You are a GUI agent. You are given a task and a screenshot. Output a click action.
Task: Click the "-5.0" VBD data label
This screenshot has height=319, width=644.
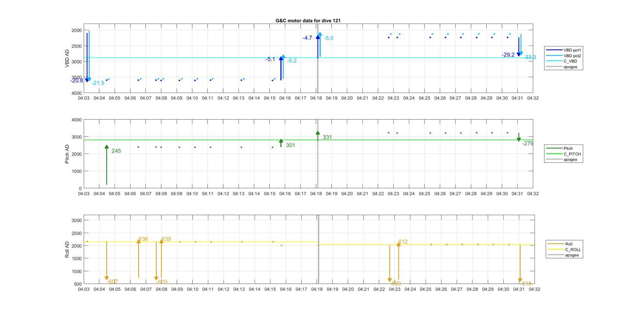pos(329,38)
